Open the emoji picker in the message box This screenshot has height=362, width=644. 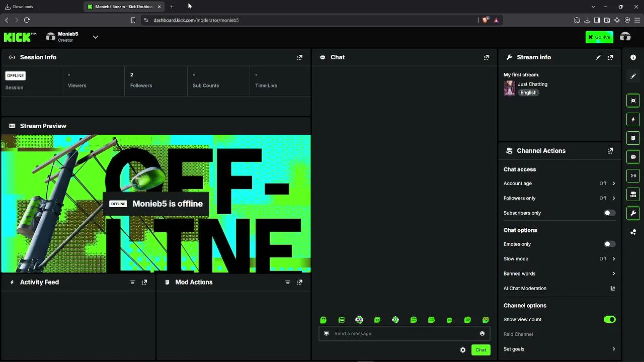[482, 333]
